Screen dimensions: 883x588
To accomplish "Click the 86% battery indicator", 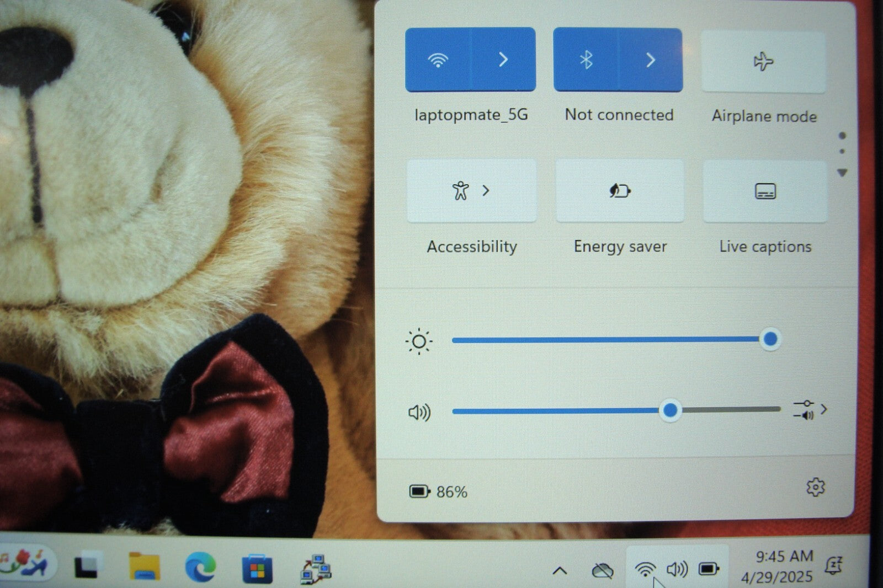I will point(438,491).
